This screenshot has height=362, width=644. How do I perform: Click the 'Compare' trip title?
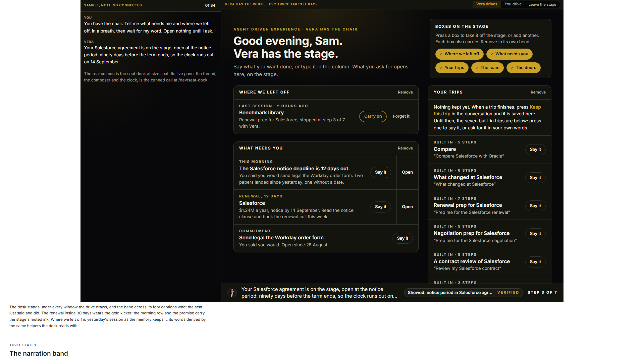[x=444, y=149]
